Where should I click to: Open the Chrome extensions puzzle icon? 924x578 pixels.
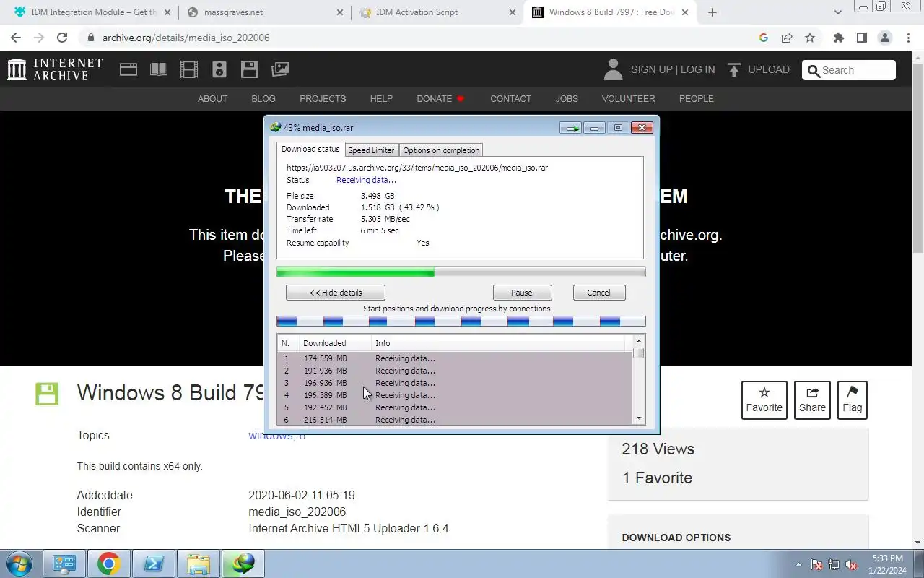(838, 38)
